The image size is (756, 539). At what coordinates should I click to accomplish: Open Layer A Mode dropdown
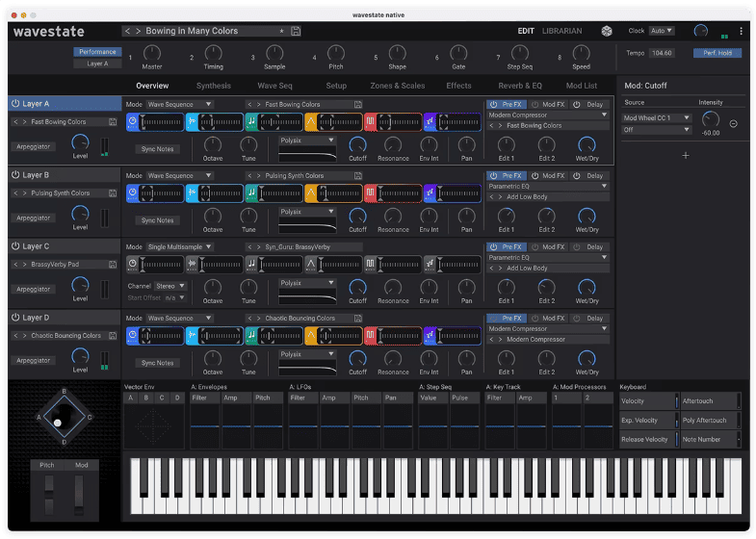pos(179,105)
